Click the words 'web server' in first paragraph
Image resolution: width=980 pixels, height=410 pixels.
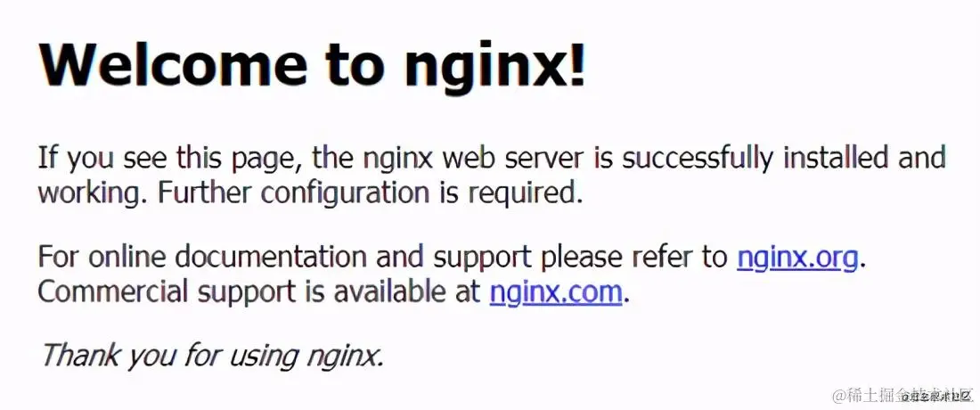click(x=514, y=158)
